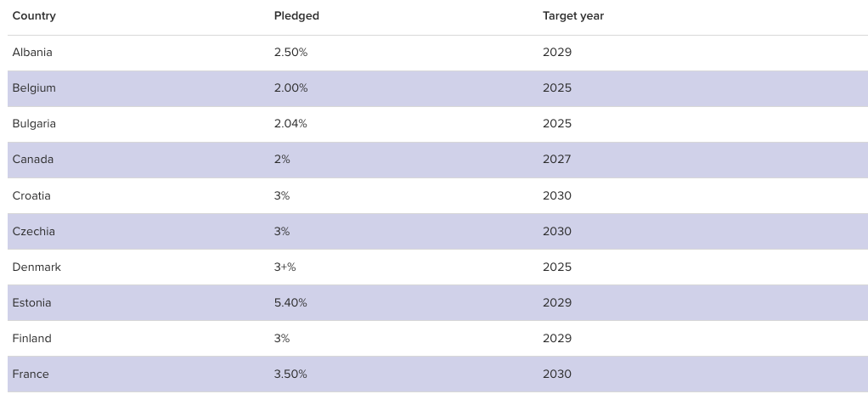Select the Canada country cell
Viewport: 868px width, 394px height.
click(33, 160)
